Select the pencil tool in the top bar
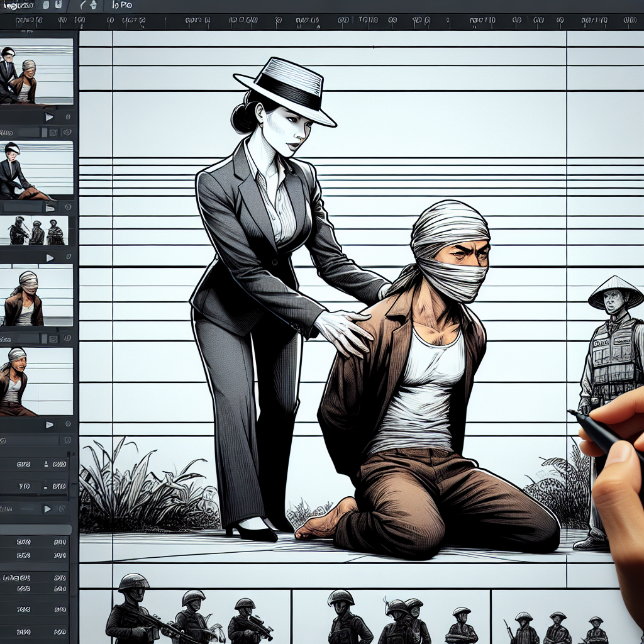The width and height of the screenshot is (644, 644). 84,6
